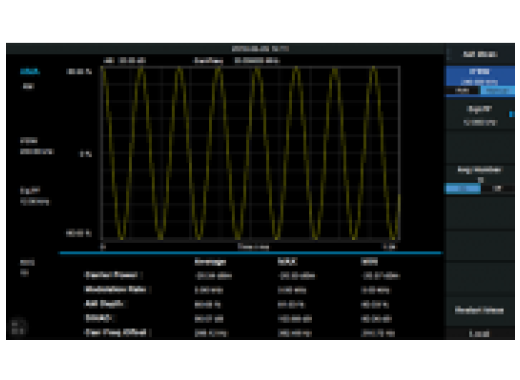Click the Local button at the menu bottom

[480, 333]
